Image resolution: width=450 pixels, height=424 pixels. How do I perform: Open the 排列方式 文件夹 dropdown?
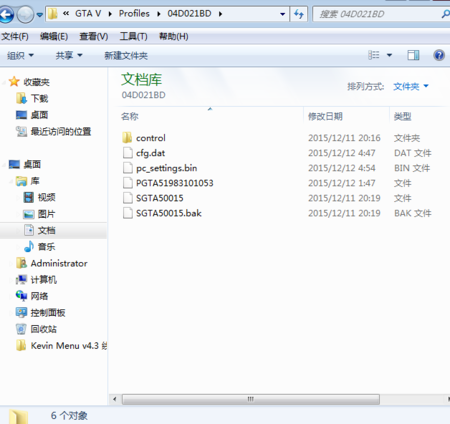[x=411, y=87]
